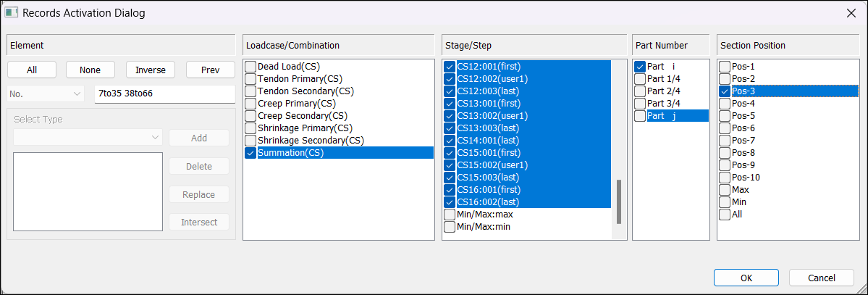The height and width of the screenshot is (295, 868).
Task: Uncheck the Pos-3 section position
Action: [725, 91]
